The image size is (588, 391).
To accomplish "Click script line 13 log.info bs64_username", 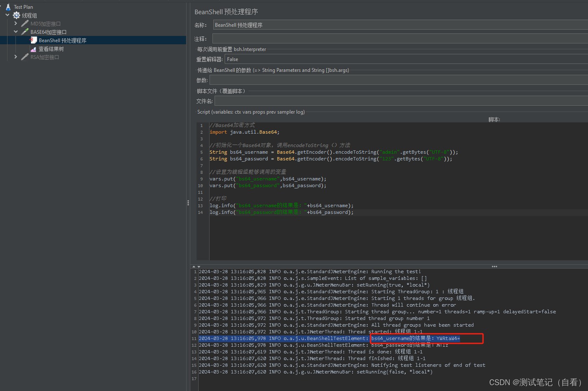I will point(281,206).
